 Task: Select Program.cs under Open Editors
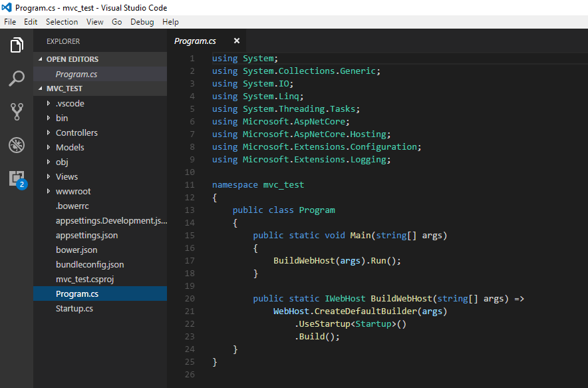coord(100,75)
